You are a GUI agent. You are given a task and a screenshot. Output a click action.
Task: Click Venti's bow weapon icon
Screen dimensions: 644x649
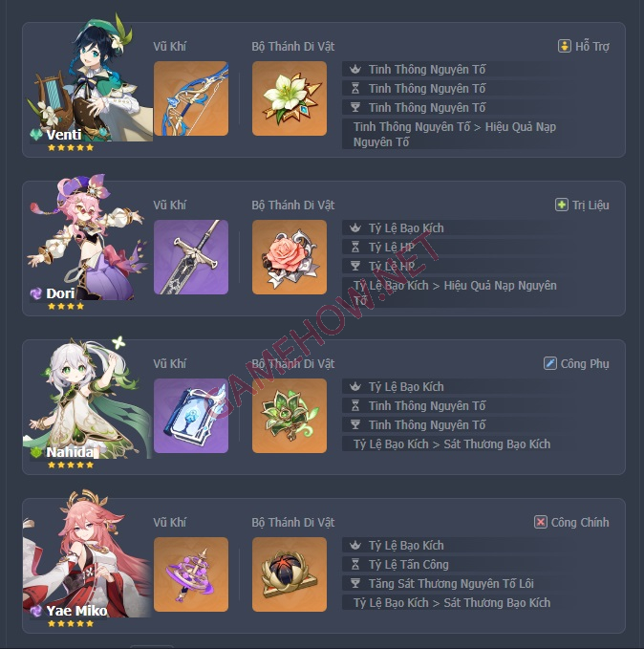point(191,98)
